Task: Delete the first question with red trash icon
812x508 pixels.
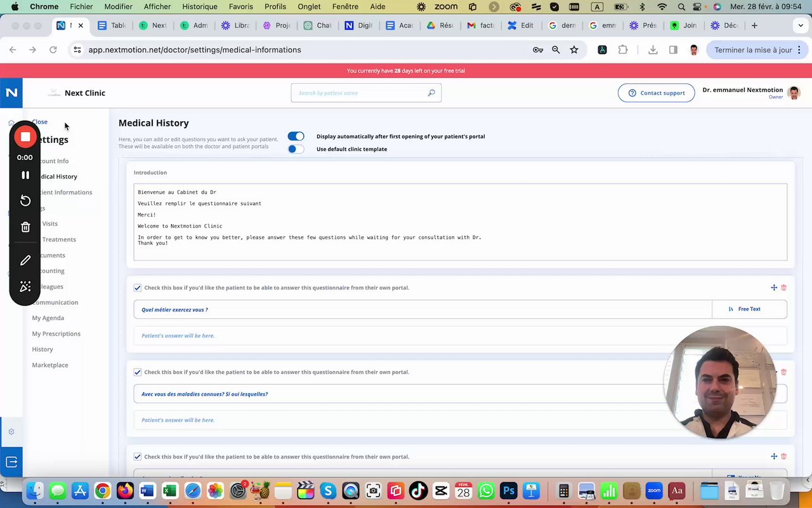Action: 783,288
